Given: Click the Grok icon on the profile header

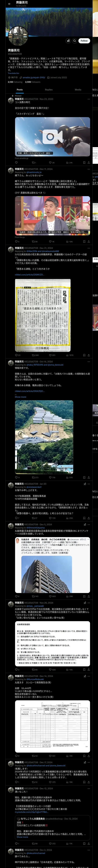Looking at the screenshot, I should point(68,41).
